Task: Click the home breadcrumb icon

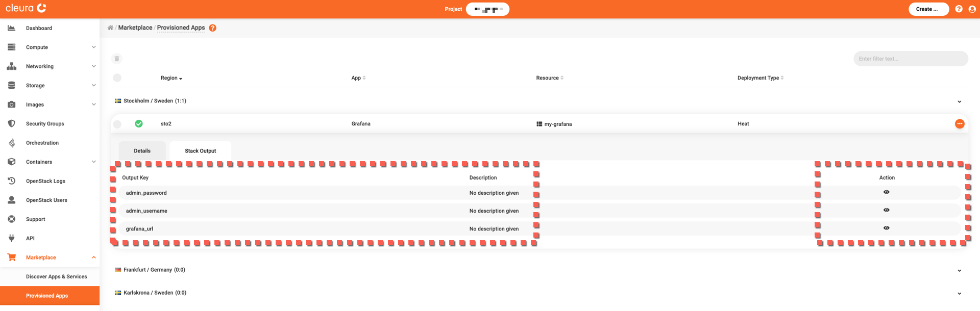Action: pos(110,28)
